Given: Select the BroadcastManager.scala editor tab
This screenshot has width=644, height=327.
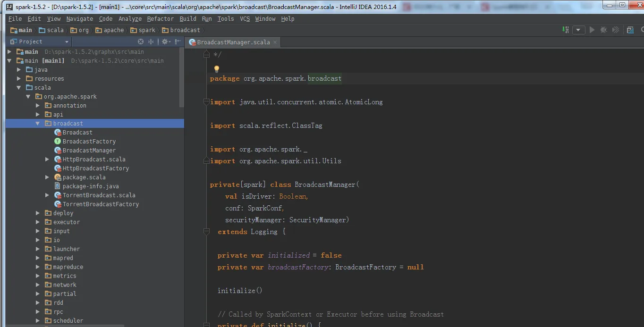Looking at the screenshot, I should (x=233, y=42).
